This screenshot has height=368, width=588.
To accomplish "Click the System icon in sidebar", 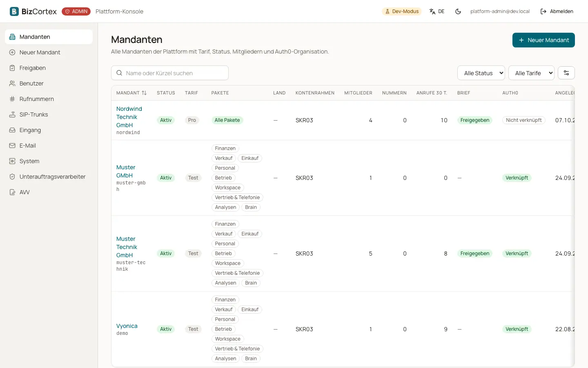I will point(12,161).
